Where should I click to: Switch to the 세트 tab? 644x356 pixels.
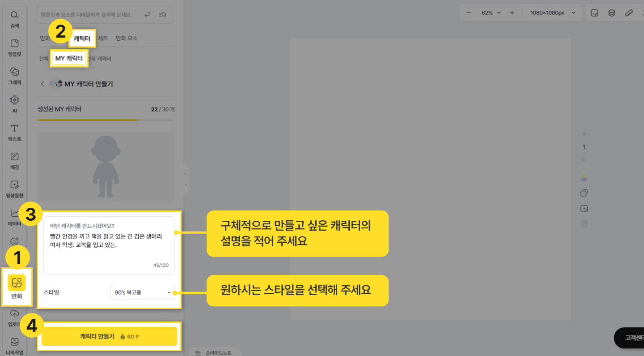coord(103,39)
